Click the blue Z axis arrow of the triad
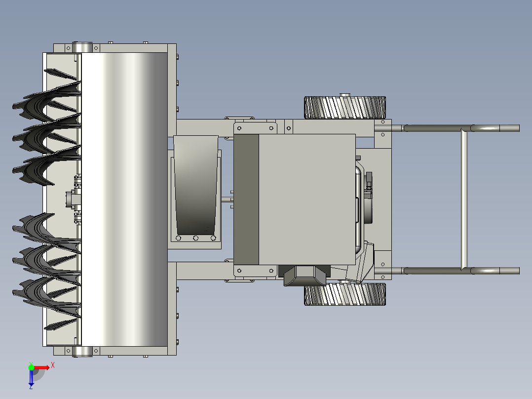 coord(31,379)
